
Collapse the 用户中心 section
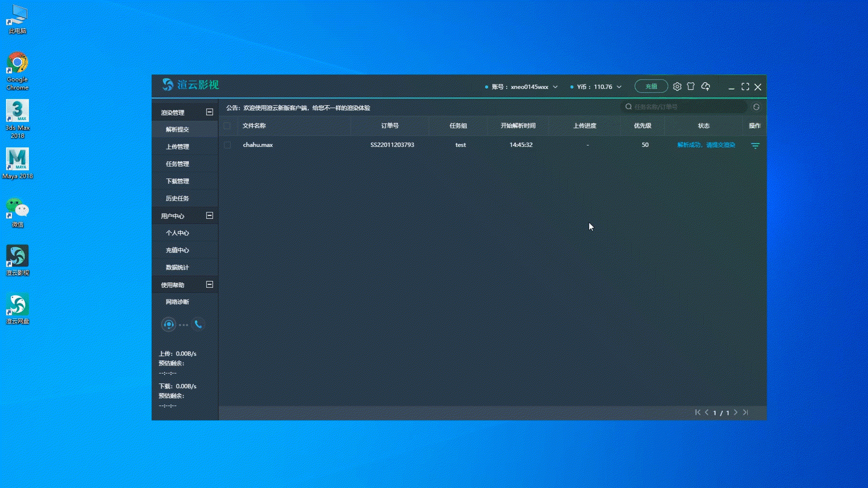(x=209, y=216)
